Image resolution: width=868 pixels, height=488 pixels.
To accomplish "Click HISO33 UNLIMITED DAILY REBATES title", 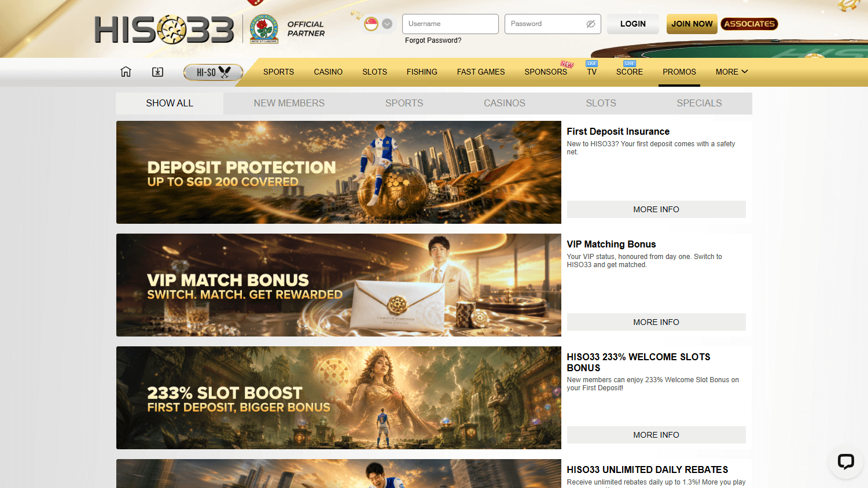I will [648, 470].
